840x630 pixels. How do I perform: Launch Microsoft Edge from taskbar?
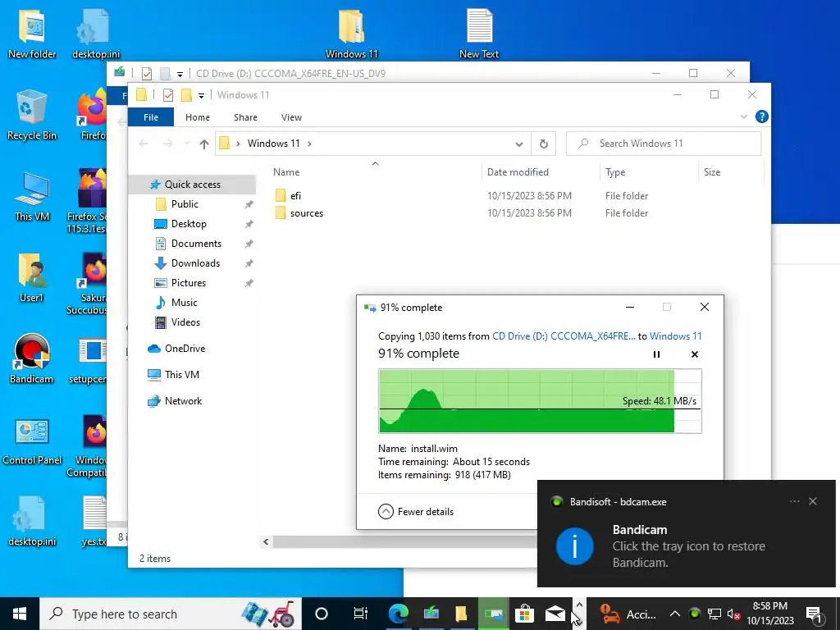[398, 614]
